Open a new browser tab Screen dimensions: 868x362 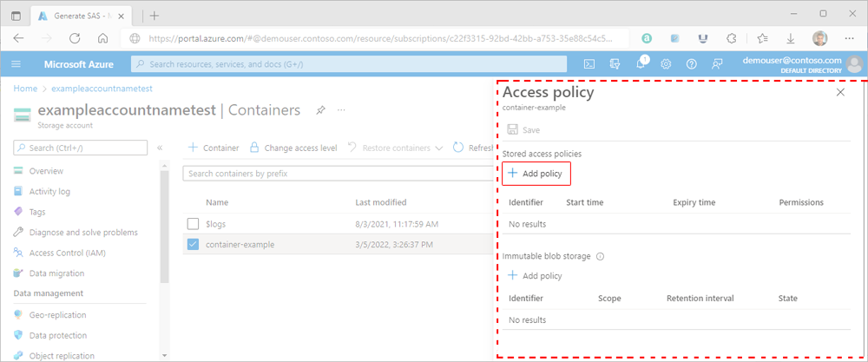click(155, 16)
